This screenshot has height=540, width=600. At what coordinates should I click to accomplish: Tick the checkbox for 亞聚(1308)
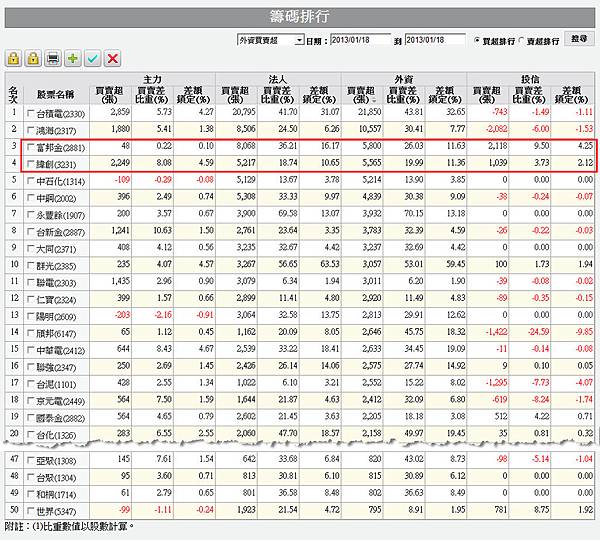(31, 460)
